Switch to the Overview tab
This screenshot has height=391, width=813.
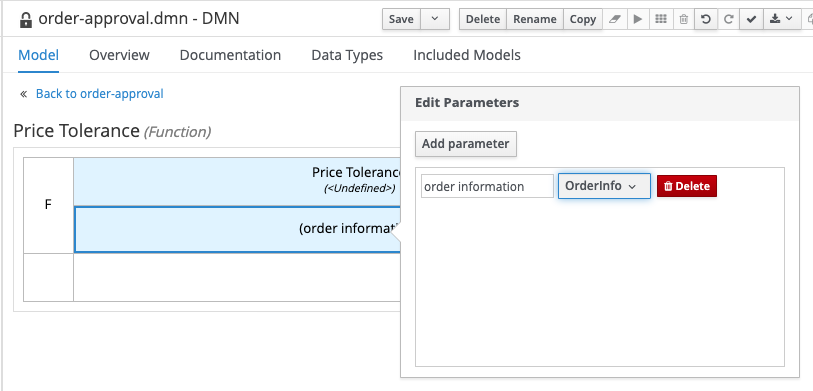pyautogui.click(x=119, y=55)
